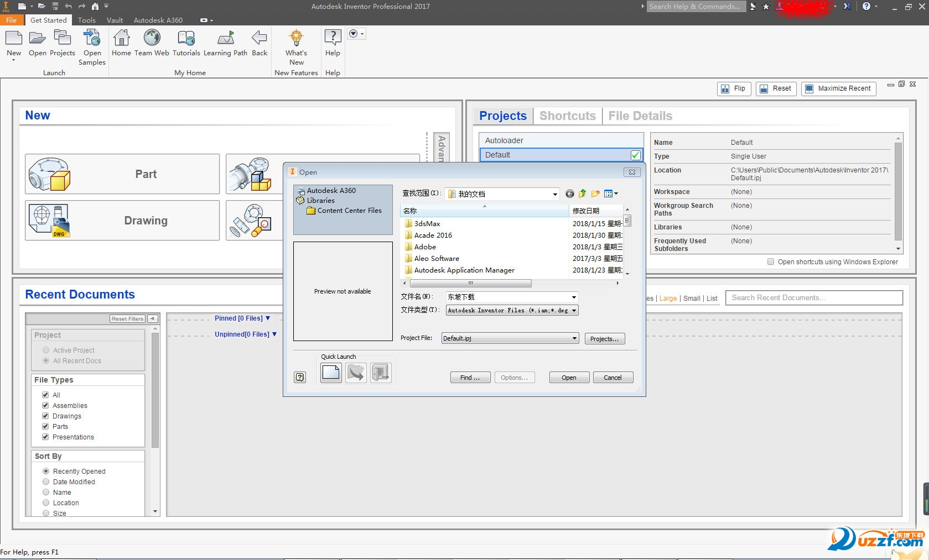Toggle the Presentations checkbox

pos(45,437)
